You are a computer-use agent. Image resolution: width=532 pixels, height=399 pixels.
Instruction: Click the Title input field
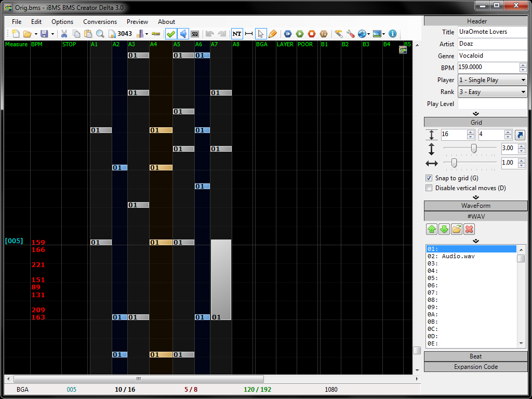(493, 32)
